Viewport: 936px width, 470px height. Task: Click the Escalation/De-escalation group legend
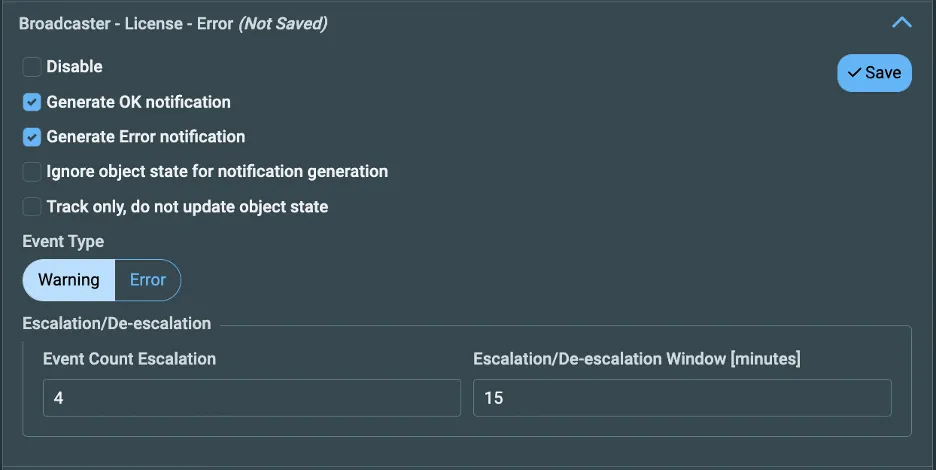(117, 324)
